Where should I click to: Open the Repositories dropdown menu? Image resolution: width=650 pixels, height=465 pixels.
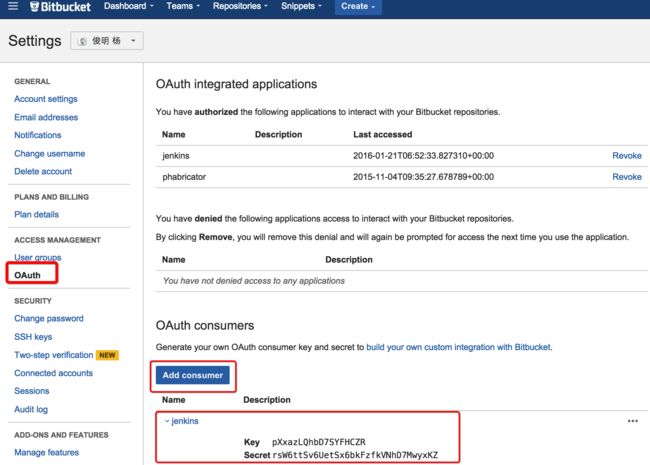(240, 6)
